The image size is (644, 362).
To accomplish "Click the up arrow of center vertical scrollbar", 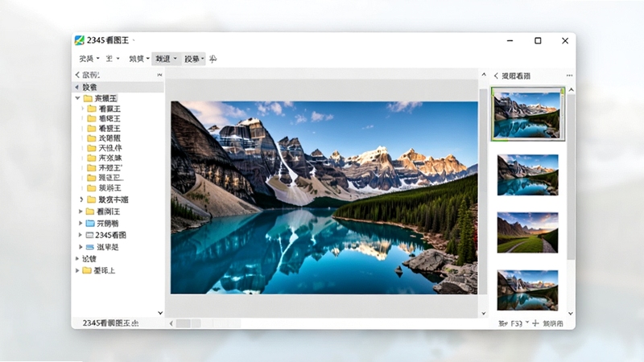I will (x=484, y=75).
